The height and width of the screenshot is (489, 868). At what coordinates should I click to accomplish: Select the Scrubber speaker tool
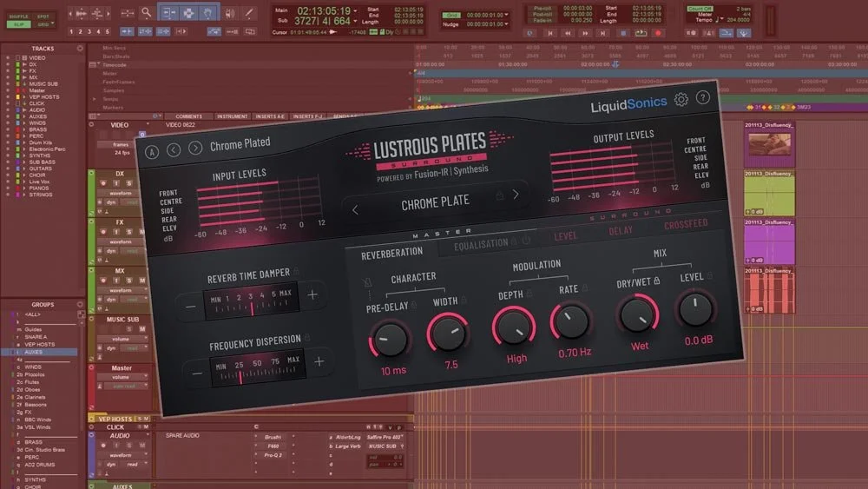click(230, 12)
